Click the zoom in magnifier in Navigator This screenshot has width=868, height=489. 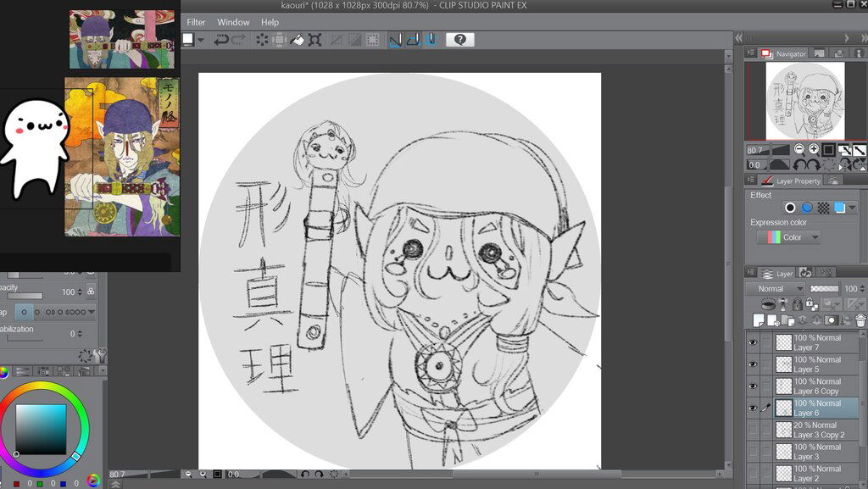tap(814, 150)
